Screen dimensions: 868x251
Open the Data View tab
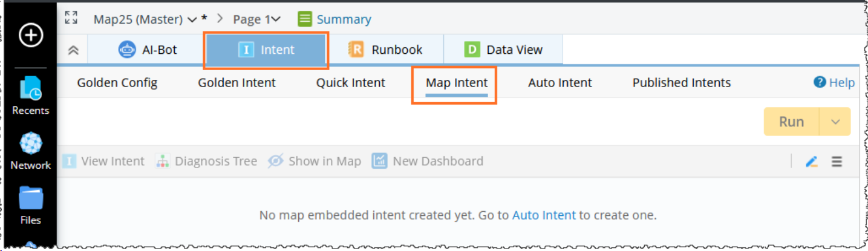point(503,50)
